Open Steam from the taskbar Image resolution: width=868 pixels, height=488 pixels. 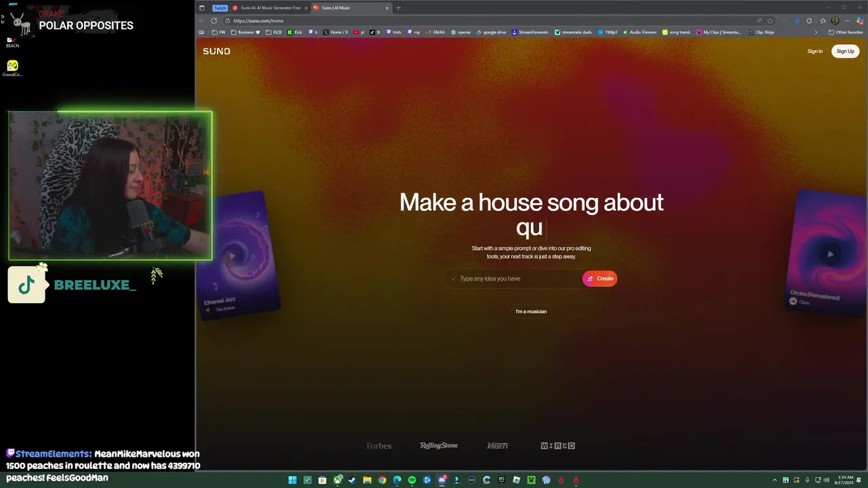coord(352,480)
